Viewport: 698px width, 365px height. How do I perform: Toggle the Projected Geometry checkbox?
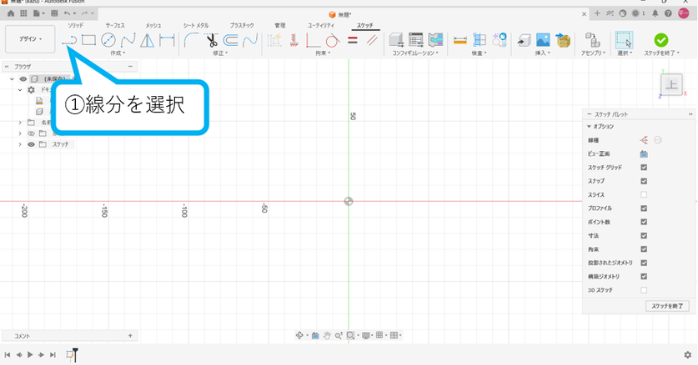(x=644, y=263)
